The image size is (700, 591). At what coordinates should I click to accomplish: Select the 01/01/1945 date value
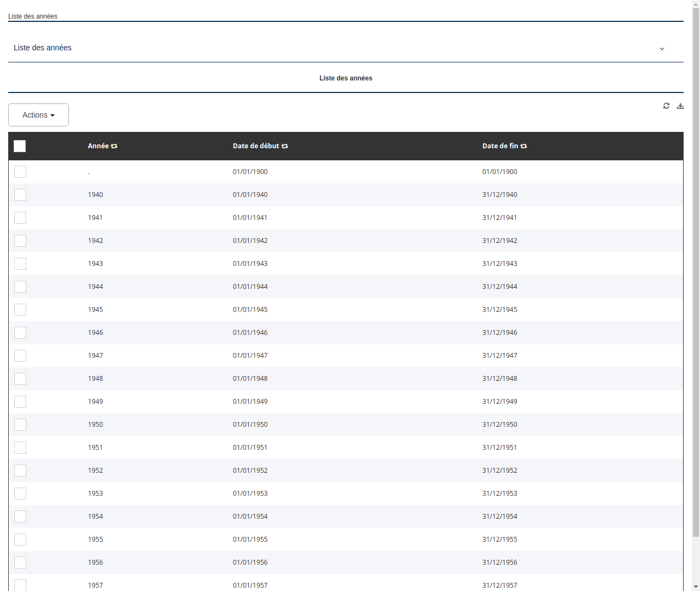250,309
